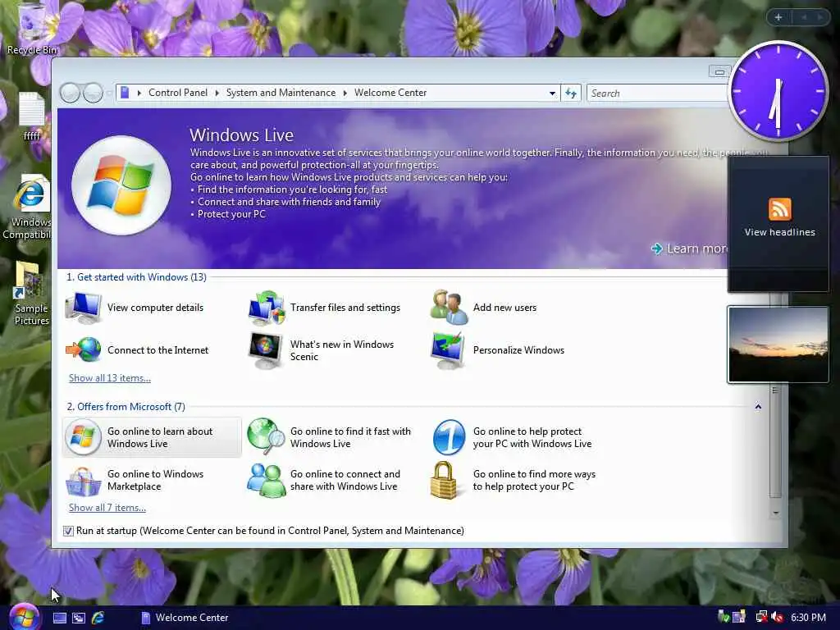
Task: Click the network icon in the system tray
Action: (x=761, y=617)
